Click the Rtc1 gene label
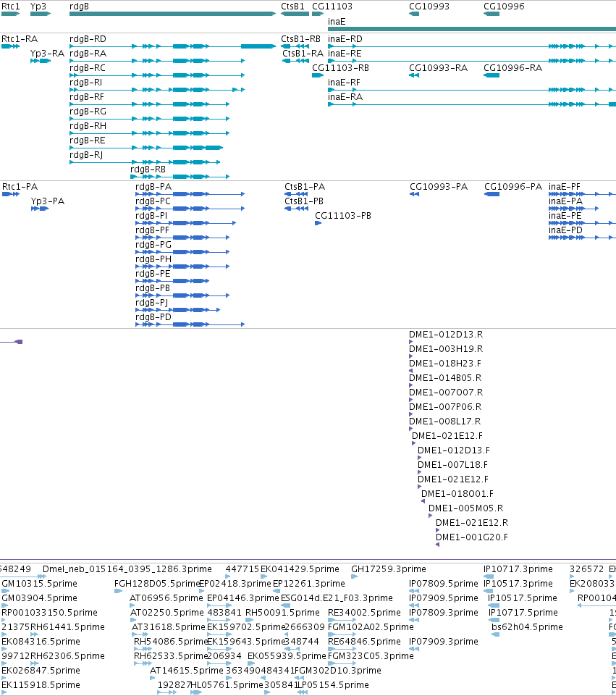The width and height of the screenshot is (616, 696). [11, 7]
